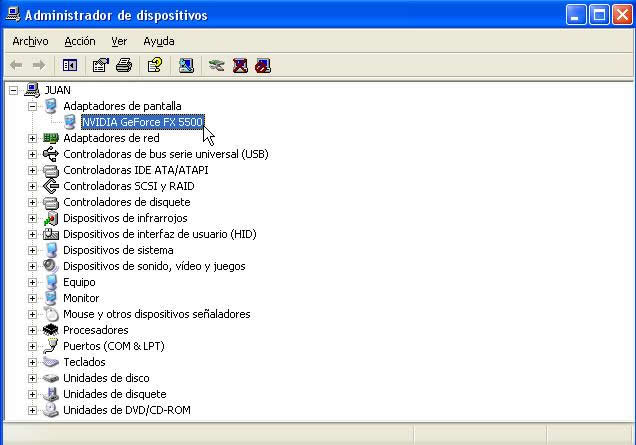Expand Controladoras SCSI y RAID node
636x445 pixels.
coord(32,186)
